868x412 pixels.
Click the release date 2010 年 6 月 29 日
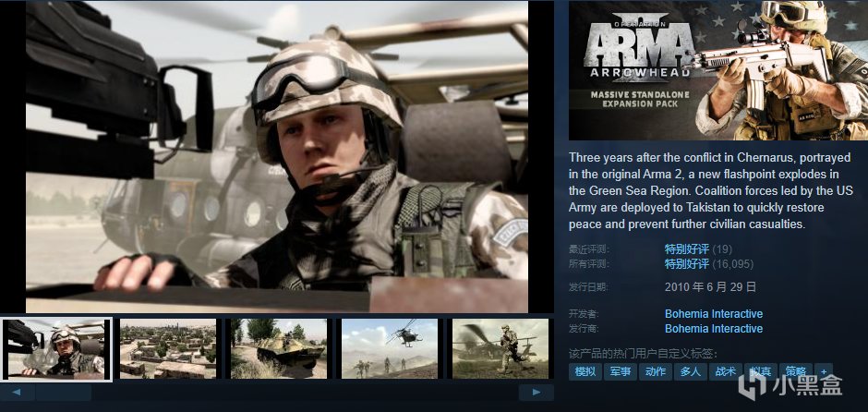click(710, 287)
